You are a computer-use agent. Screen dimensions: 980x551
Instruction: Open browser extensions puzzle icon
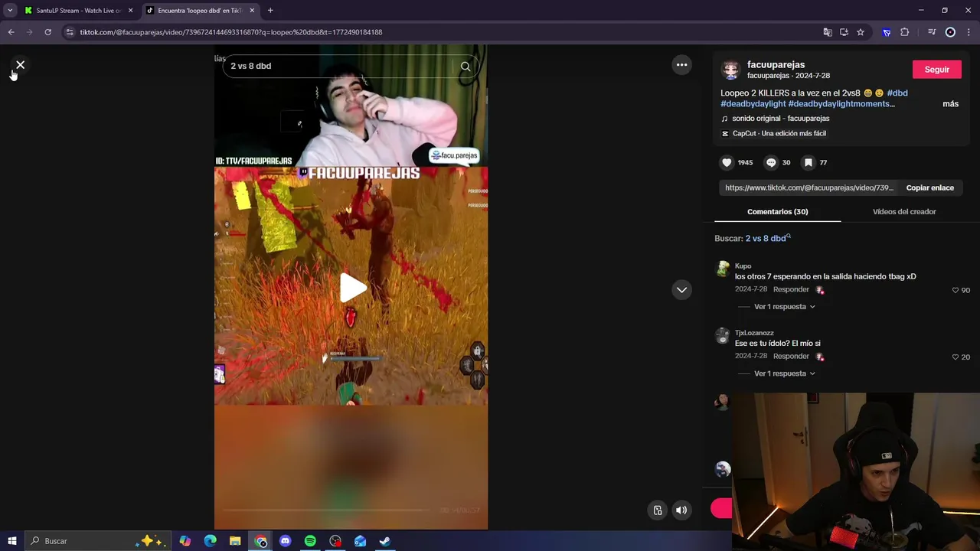(x=904, y=32)
